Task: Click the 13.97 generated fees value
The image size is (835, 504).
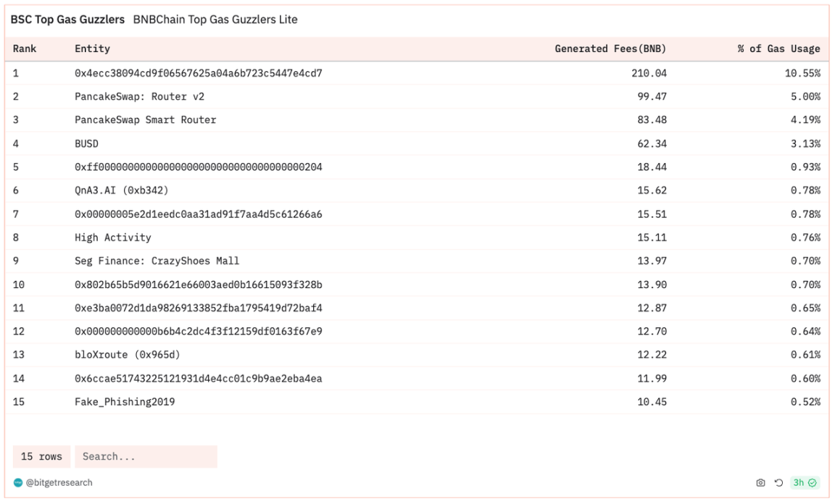Action: click(x=652, y=261)
